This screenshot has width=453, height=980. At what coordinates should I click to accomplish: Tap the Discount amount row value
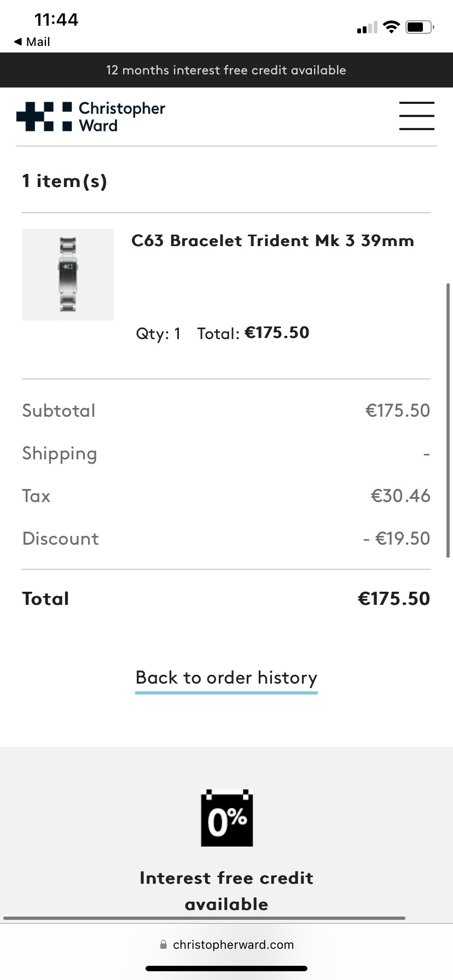point(397,539)
